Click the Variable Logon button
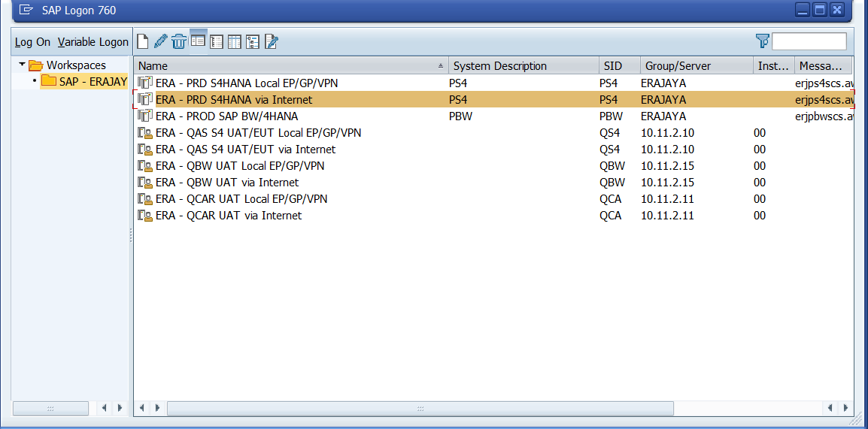 point(93,42)
